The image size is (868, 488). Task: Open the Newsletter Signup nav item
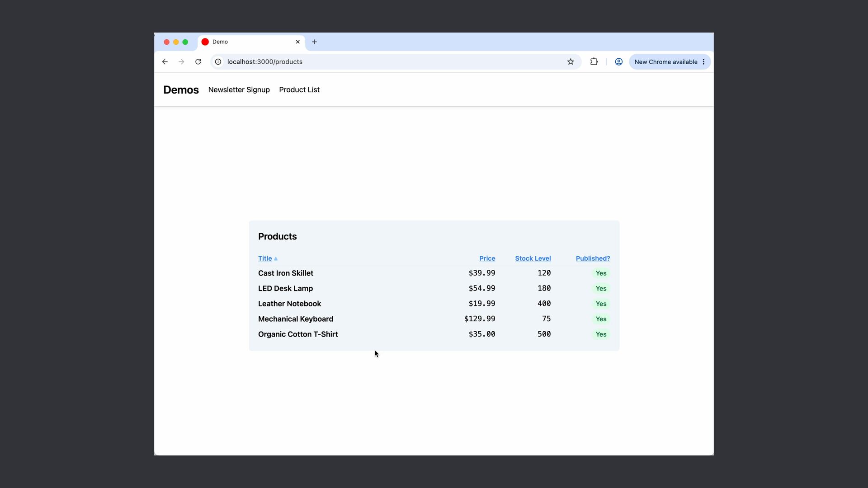(x=239, y=90)
